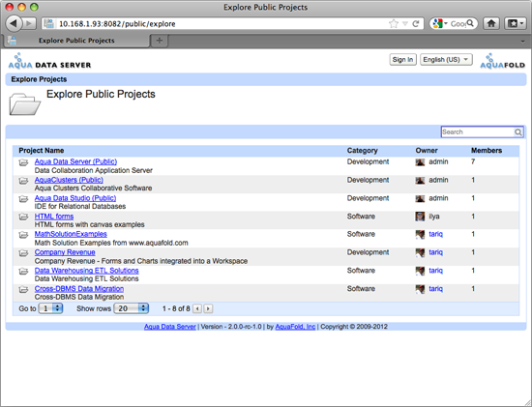The height and width of the screenshot is (407, 532).
Task: Click the folder icon beside HTML forms project
Action: click(23, 217)
